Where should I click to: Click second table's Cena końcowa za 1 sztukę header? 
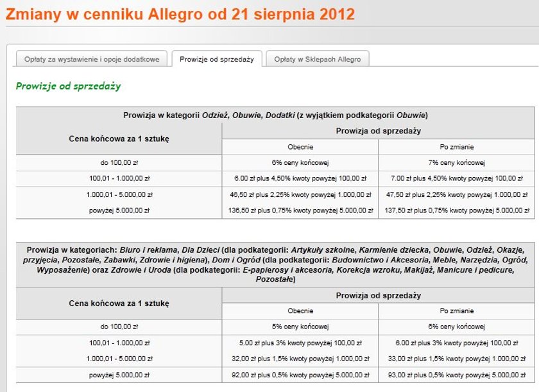pyautogui.click(x=119, y=303)
